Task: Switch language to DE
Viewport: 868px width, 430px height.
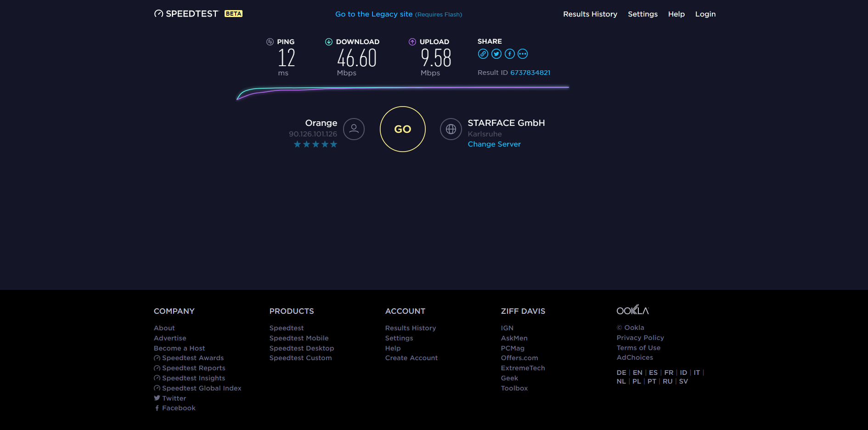Action: point(621,373)
